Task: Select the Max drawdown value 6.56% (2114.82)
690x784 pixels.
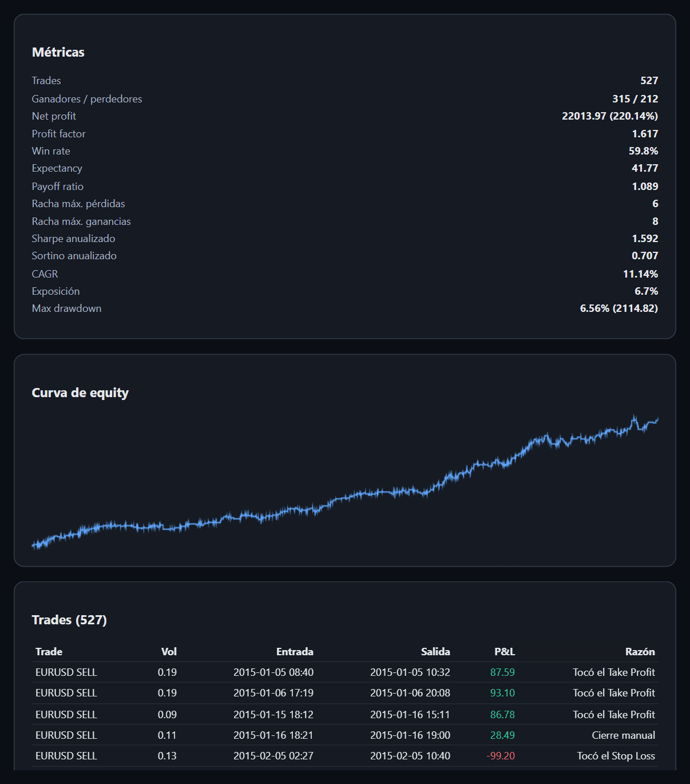Action: (619, 308)
